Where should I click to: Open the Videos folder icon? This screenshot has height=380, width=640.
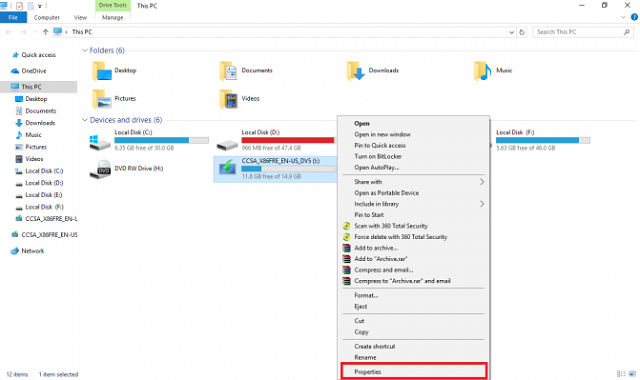click(x=229, y=99)
